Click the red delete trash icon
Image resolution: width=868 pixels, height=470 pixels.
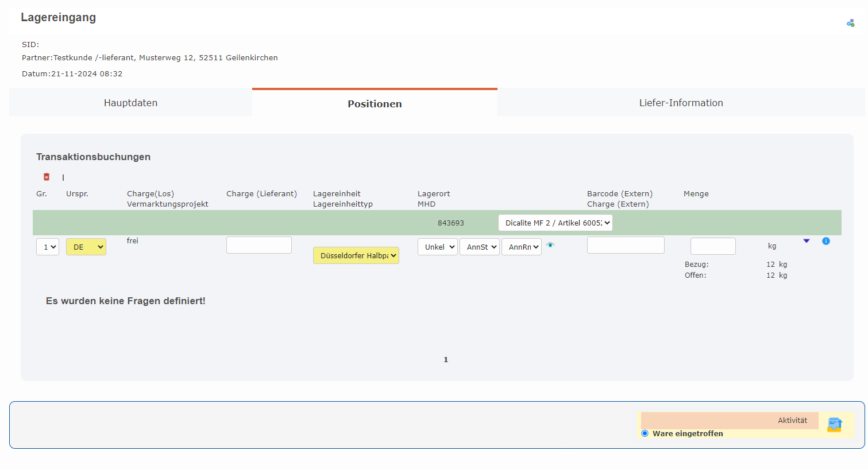coord(47,177)
